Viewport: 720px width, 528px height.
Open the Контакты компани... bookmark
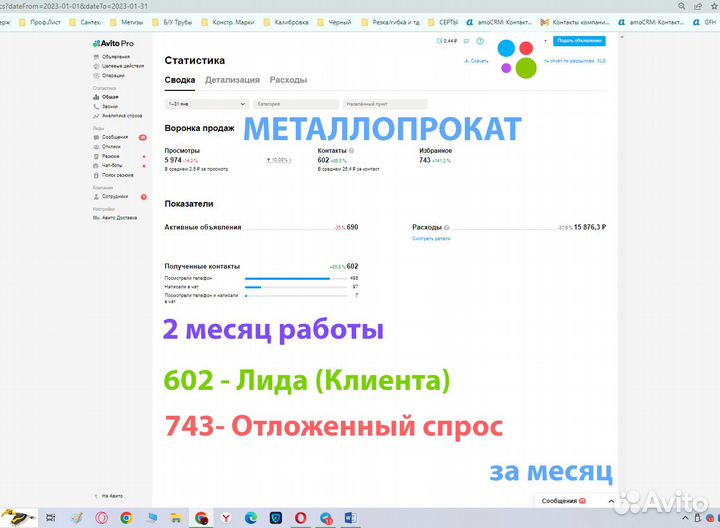[x=575, y=22]
